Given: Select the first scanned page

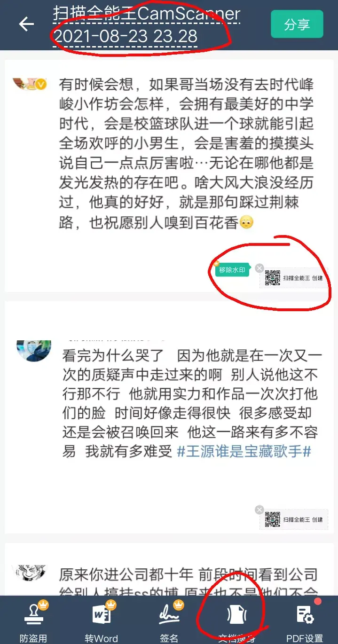Looking at the screenshot, I should point(169,175).
